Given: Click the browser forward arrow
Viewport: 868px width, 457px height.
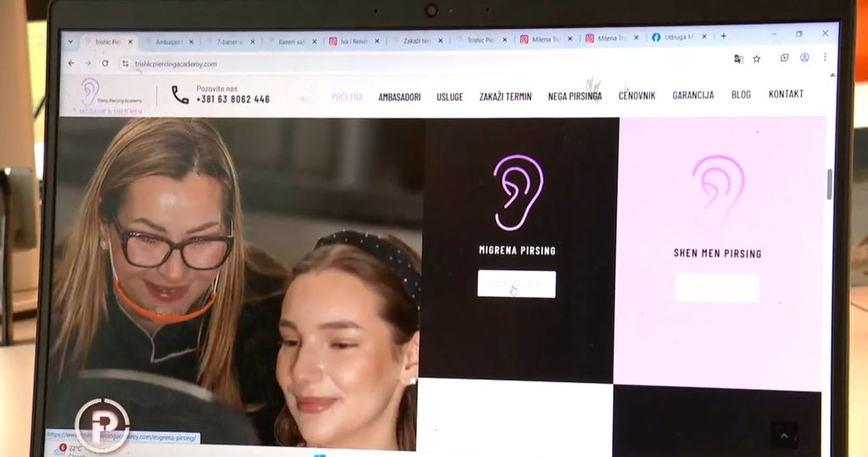Looking at the screenshot, I should click(x=88, y=64).
